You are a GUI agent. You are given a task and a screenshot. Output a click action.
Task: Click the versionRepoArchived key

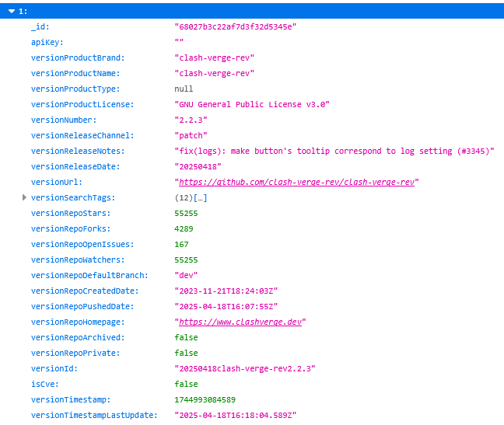pyautogui.click(x=78, y=337)
